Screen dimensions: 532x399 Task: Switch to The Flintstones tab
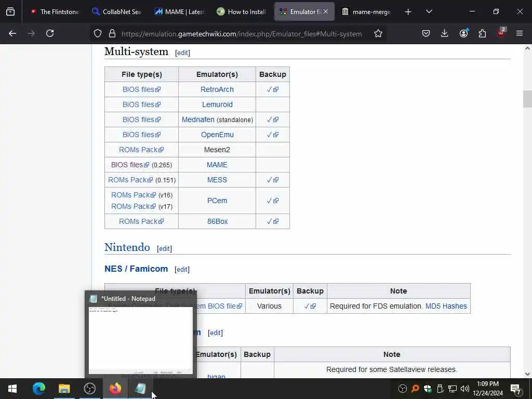(x=55, y=12)
